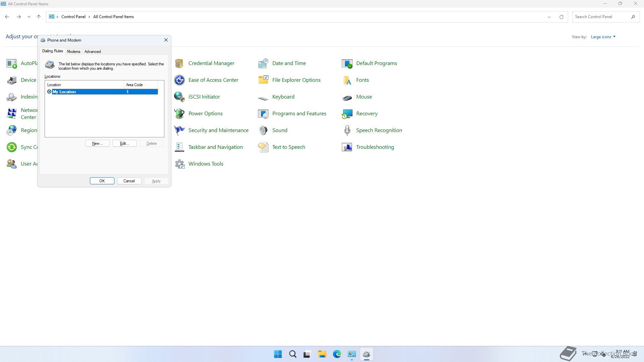Open the Windows Start menu
644x362 pixels.
click(x=278, y=354)
